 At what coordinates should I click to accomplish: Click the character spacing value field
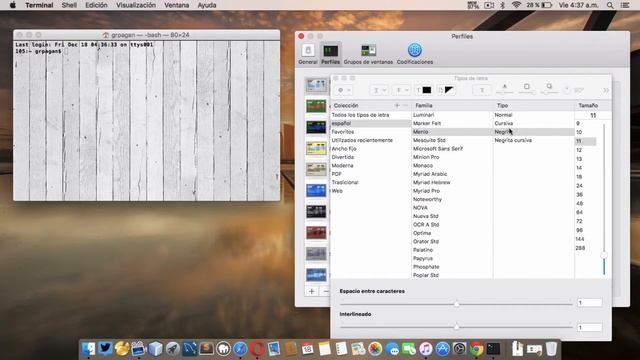coord(589,303)
